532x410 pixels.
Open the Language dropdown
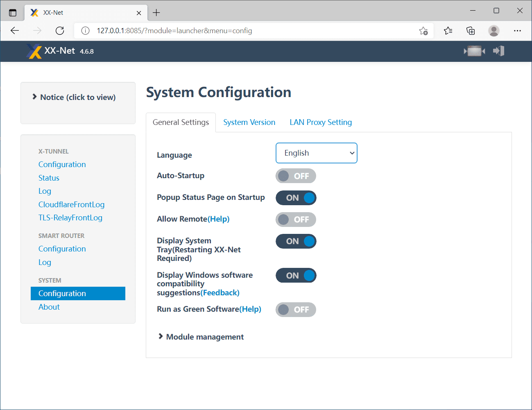[x=316, y=153]
